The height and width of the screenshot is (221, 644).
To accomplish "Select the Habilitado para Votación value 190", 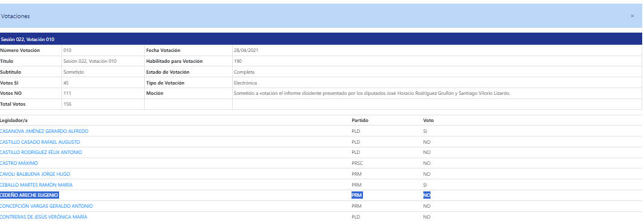I will (238, 62).
